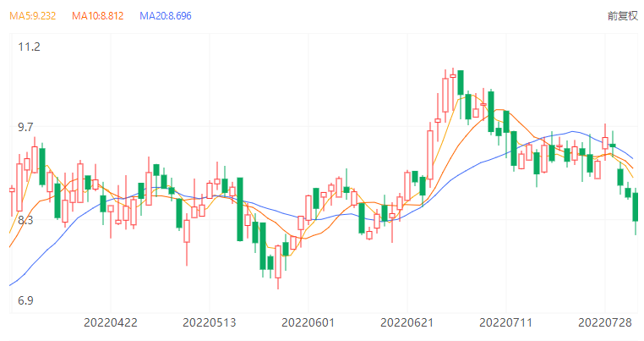Image resolution: width=644 pixels, height=341 pixels.
Task: Click the 20220601 date axis label
Action: (x=308, y=322)
